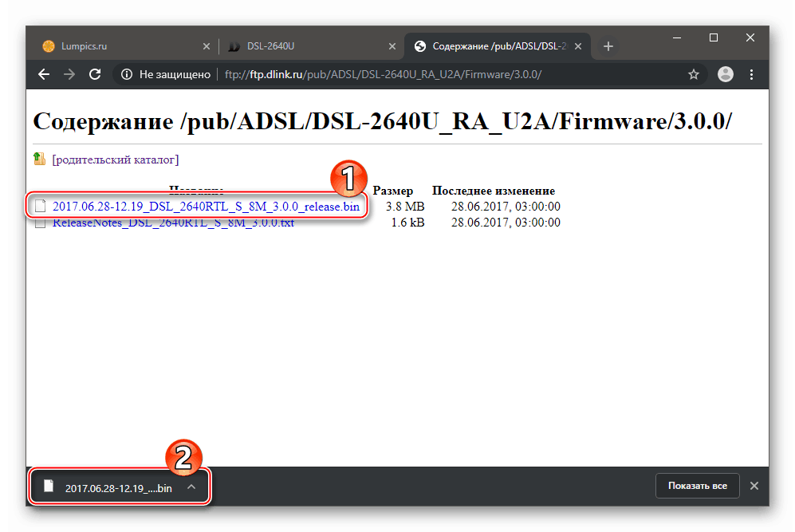
Task: Open ReleaseNotes_DSL_2640RTL_S_8M_3.0.0.txt
Action: tap(173, 223)
